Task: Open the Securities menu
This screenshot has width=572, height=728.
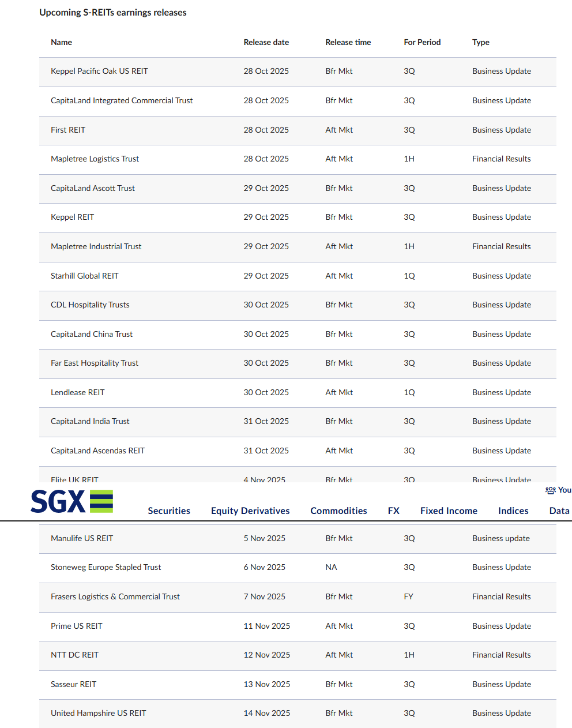Action: click(x=169, y=511)
